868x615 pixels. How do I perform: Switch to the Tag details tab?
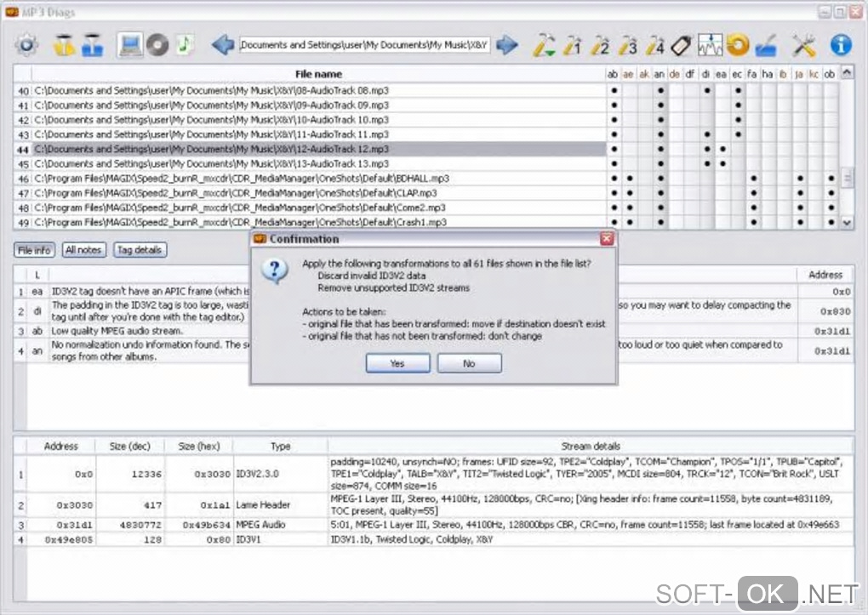click(140, 250)
